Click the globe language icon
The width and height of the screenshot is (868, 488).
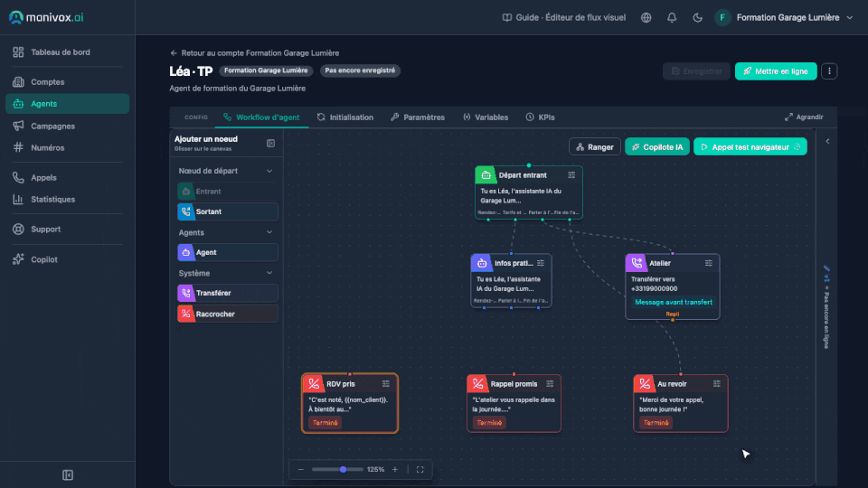click(646, 17)
